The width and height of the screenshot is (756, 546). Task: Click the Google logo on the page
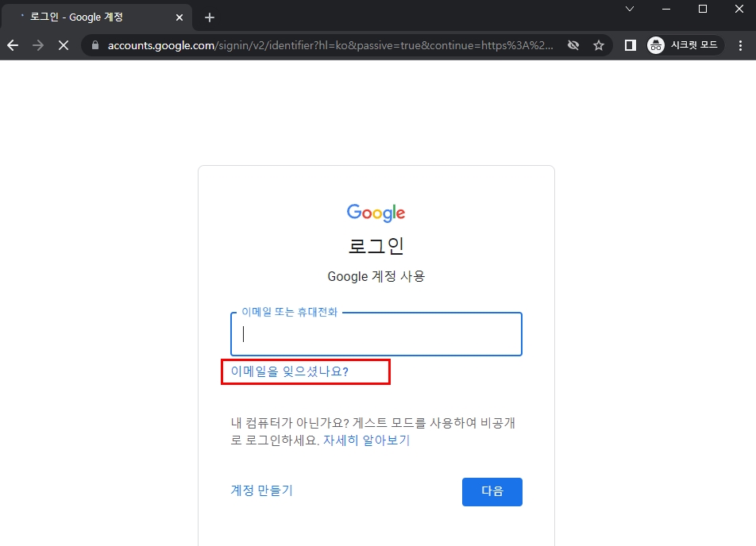click(x=376, y=212)
